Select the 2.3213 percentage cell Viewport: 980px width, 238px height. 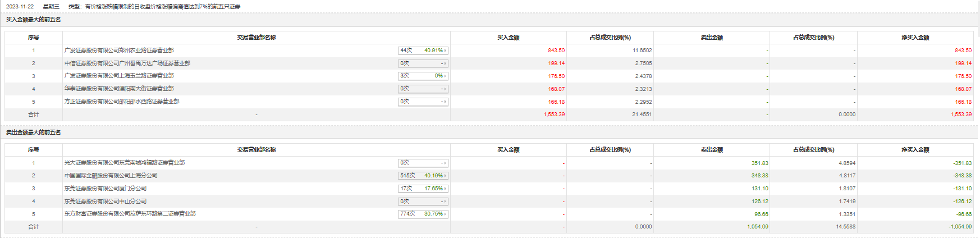coord(643,89)
